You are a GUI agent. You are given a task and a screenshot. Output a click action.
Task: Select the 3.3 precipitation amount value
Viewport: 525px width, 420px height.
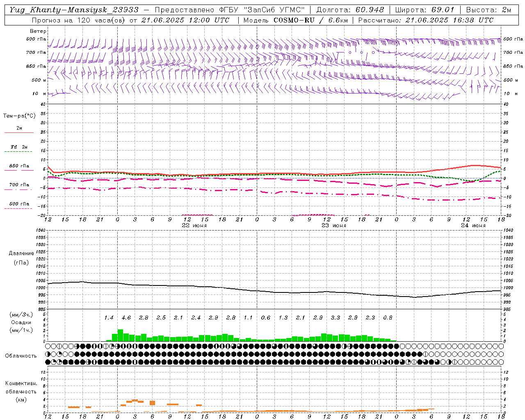[336, 318]
